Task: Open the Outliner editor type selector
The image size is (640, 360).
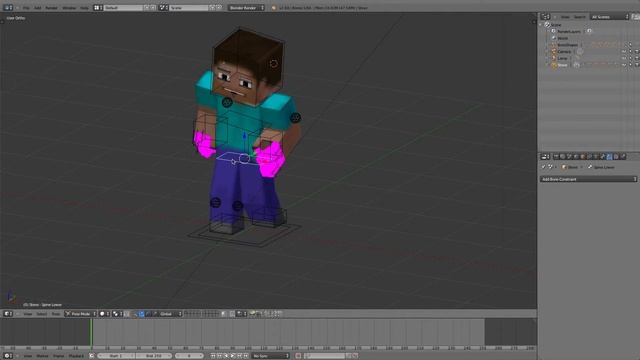Action: click(x=546, y=17)
